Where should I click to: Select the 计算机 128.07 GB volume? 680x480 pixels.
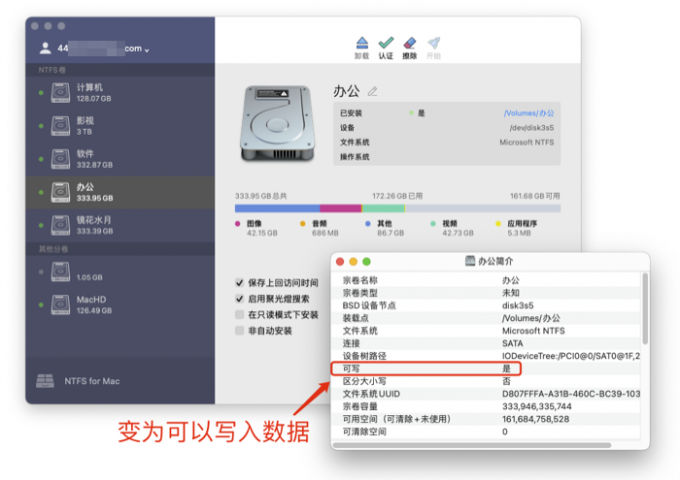point(120,93)
